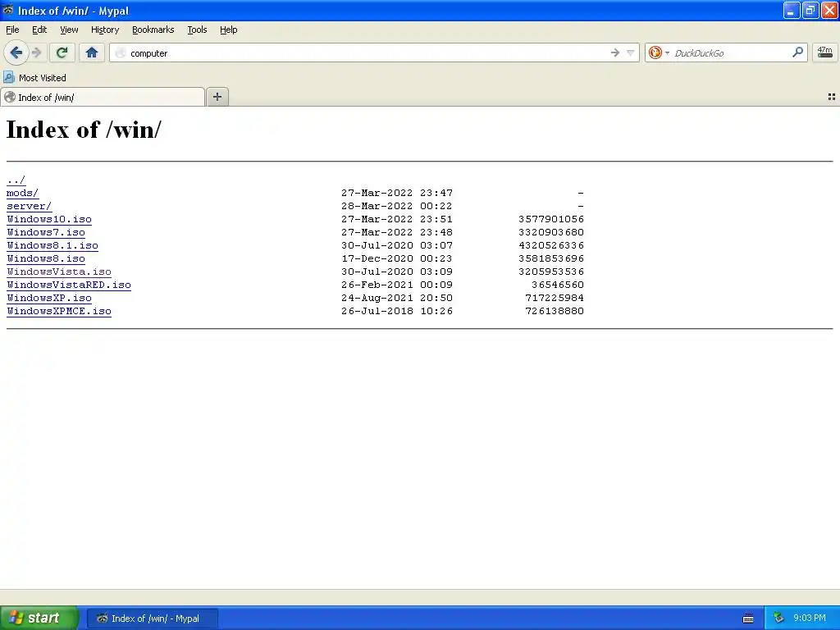Go to the Home page
The image size is (840, 630).
pos(92,52)
